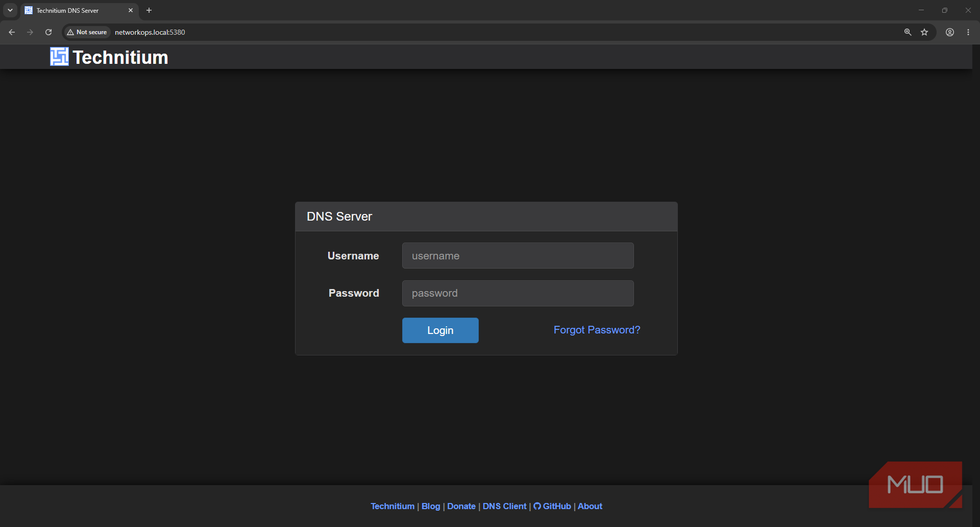This screenshot has width=980, height=527.
Task: Open the browser profile icon
Action: (x=950, y=32)
